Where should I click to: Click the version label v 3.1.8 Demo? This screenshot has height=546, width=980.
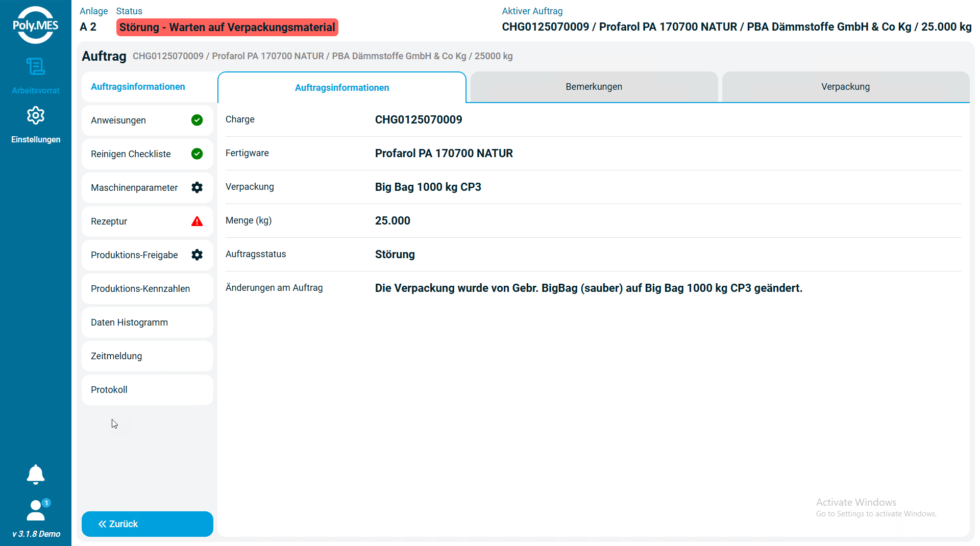click(36, 534)
